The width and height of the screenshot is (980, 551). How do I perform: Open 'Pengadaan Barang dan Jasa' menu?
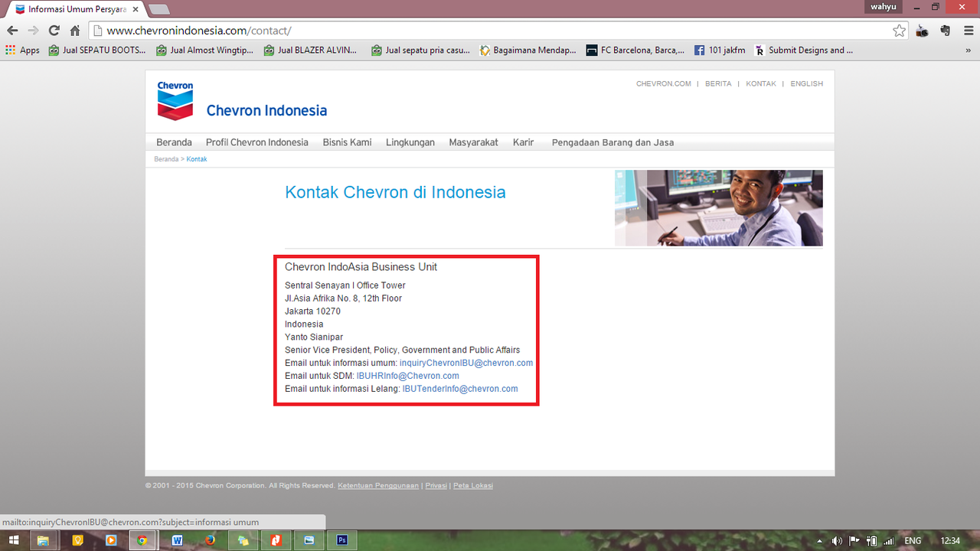coord(612,142)
